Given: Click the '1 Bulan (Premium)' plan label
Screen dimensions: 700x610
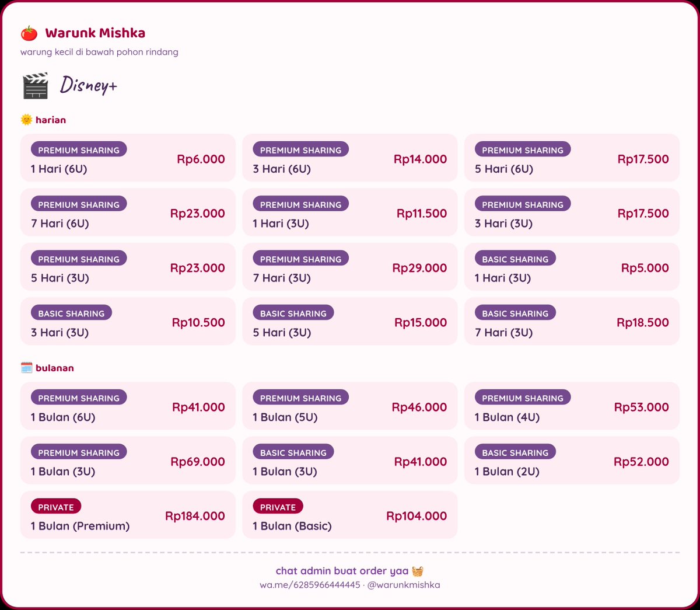Looking at the screenshot, I should [x=80, y=526].
